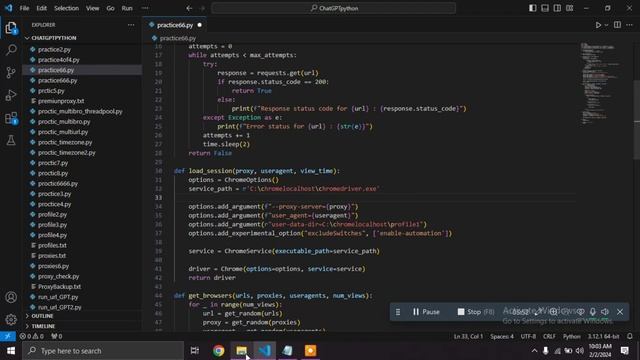Open the Run menu

pyautogui.click(x=127, y=8)
